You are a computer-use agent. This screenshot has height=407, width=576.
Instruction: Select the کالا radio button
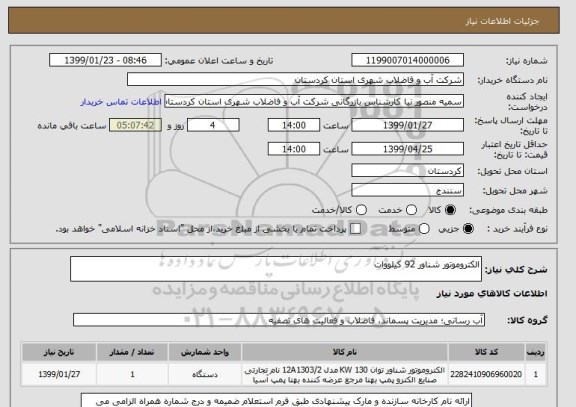click(450, 210)
